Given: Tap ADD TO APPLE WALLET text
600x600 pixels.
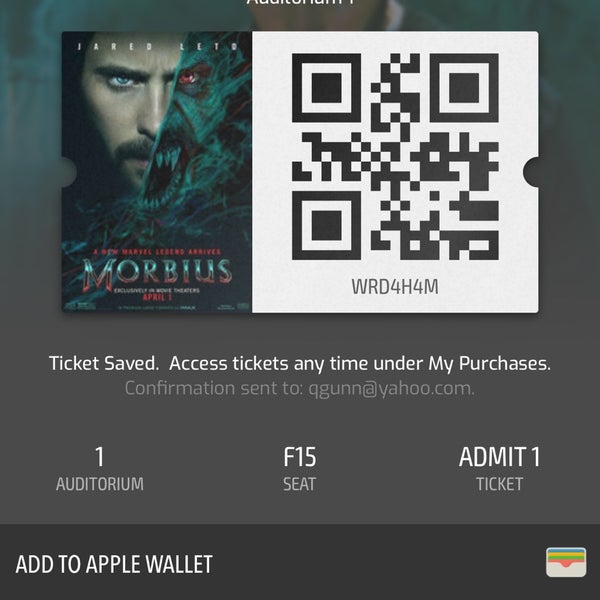Looking at the screenshot, I should (114, 564).
